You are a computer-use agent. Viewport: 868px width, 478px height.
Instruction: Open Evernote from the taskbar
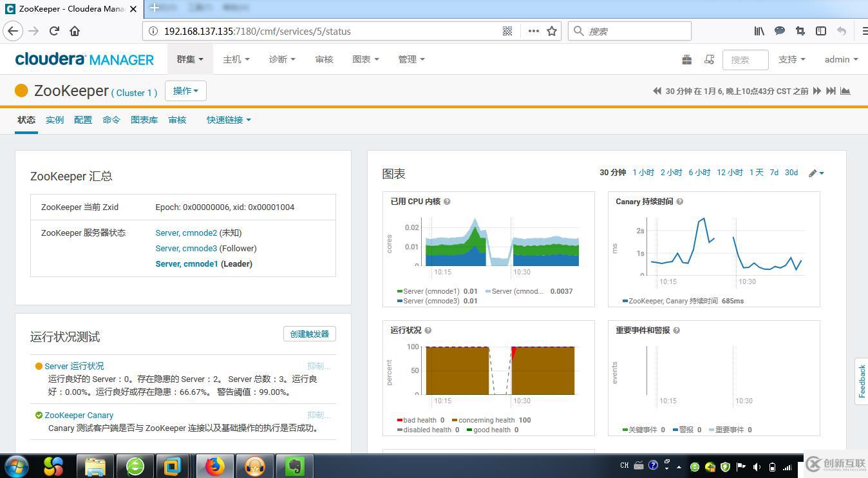(294, 466)
